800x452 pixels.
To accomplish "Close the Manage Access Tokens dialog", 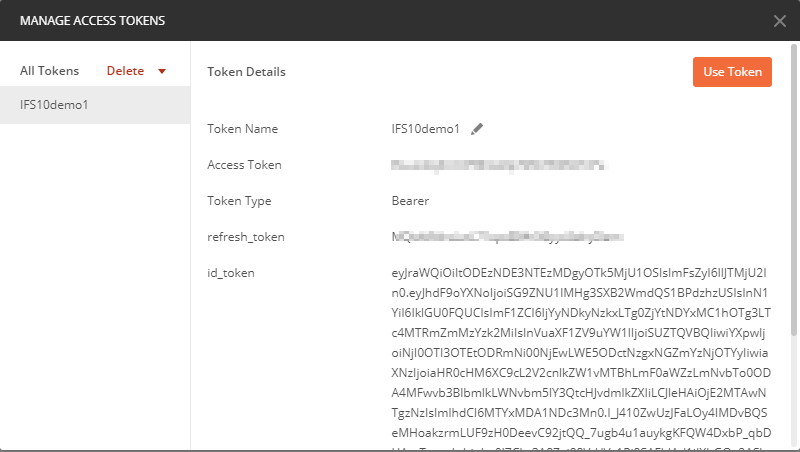I will pos(780,20).
